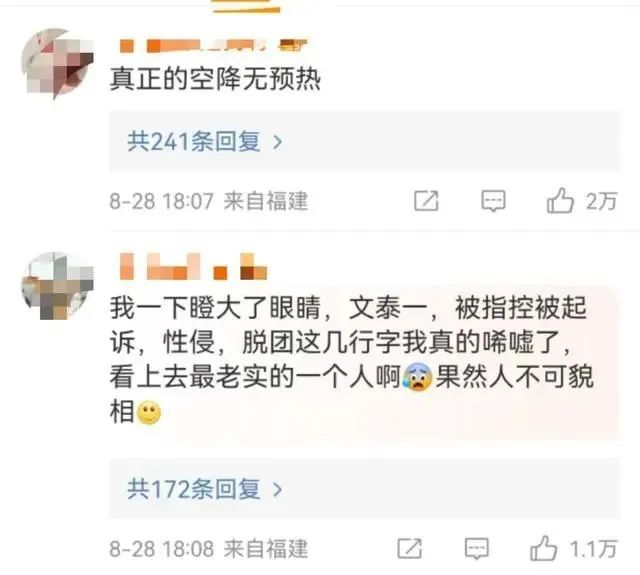Viewport: 640px width, 575px height.
Task: Tap the orange active tab indicator at top
Action: tap(247, 7)
